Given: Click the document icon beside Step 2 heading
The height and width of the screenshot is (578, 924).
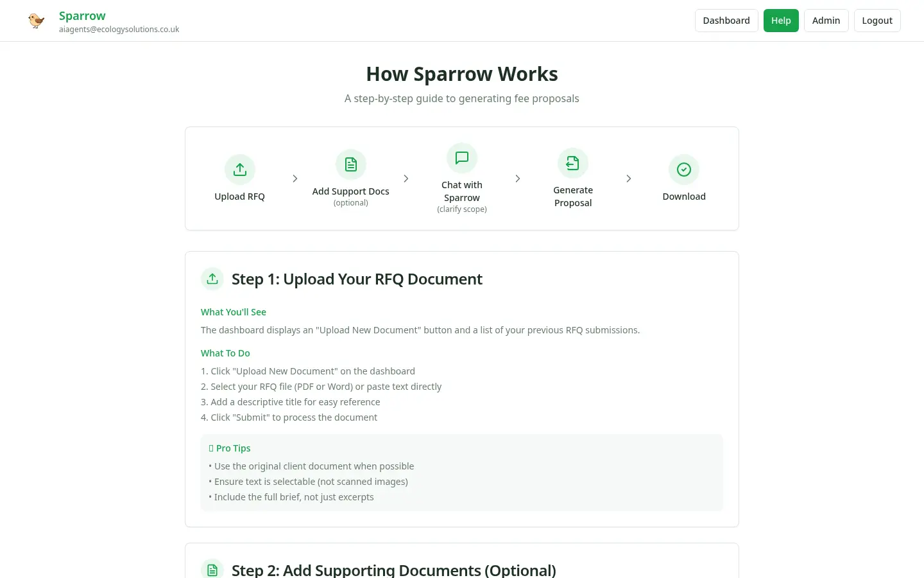Looking at the screenshot, I should click(x=212, y=570).
